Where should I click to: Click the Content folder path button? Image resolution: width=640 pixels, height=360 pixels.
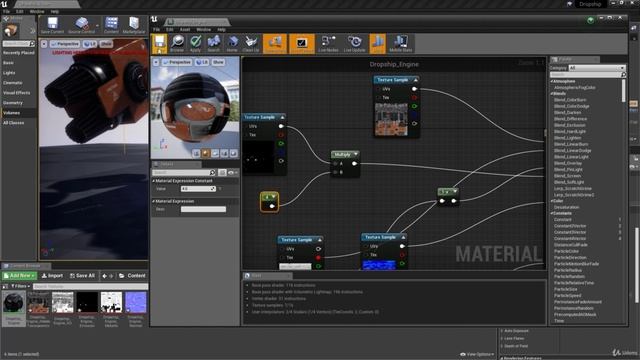(x=132, y=276)
